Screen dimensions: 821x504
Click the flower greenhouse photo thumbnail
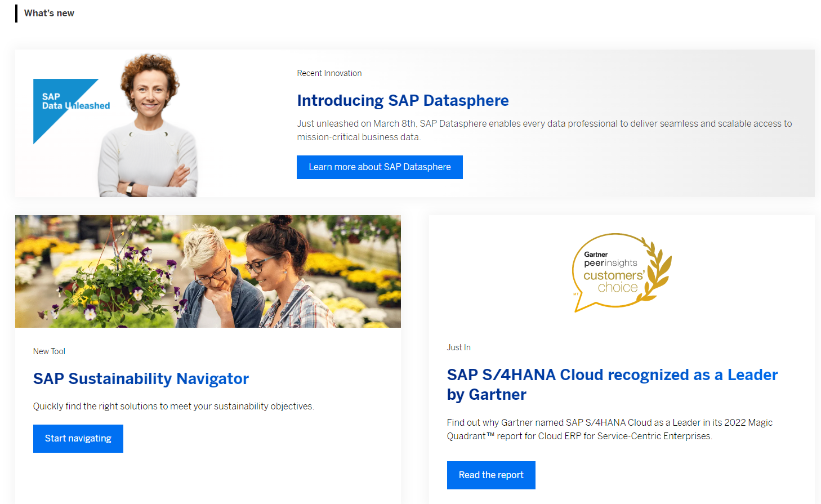(x=208, y=271)
